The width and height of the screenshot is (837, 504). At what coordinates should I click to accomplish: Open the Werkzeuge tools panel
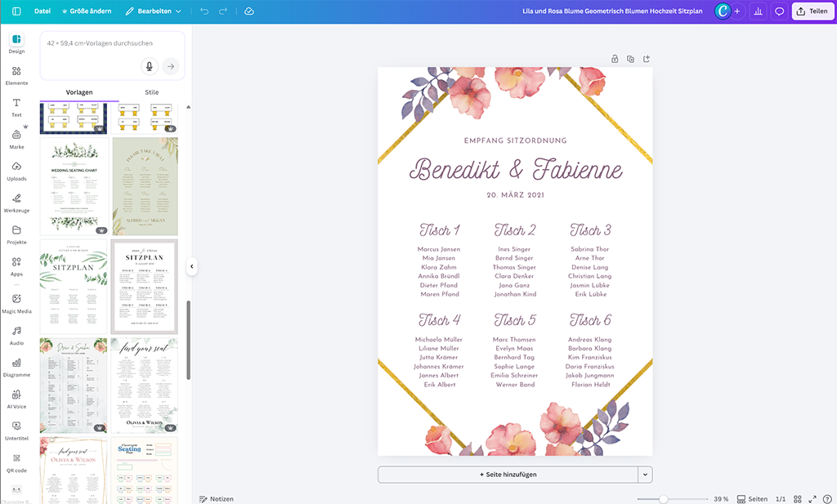click(16, 203)
